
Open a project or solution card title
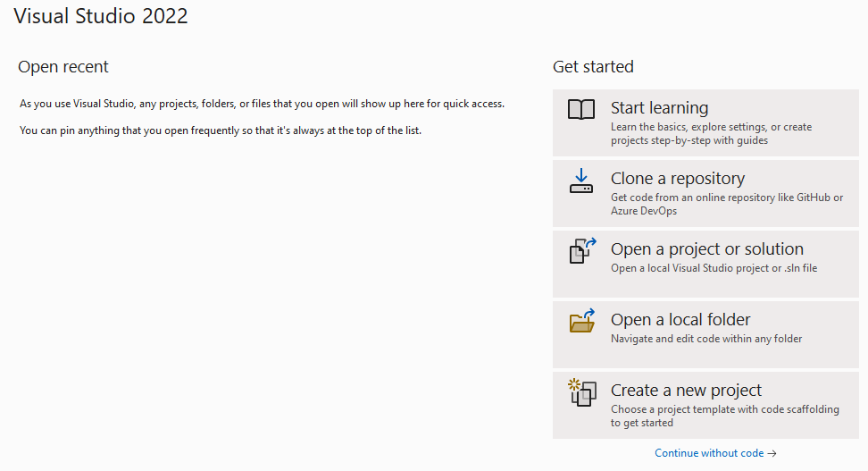[x=707, y=249]
